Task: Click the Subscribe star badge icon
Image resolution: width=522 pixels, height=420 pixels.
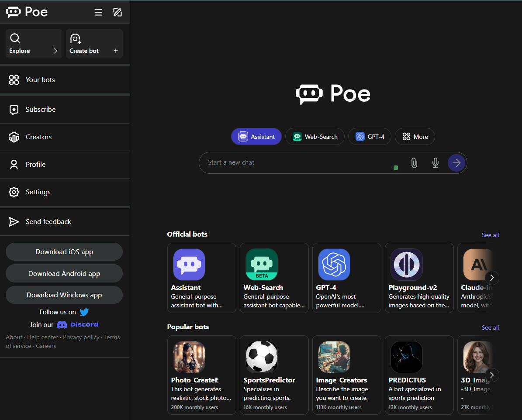Action: 14,110
